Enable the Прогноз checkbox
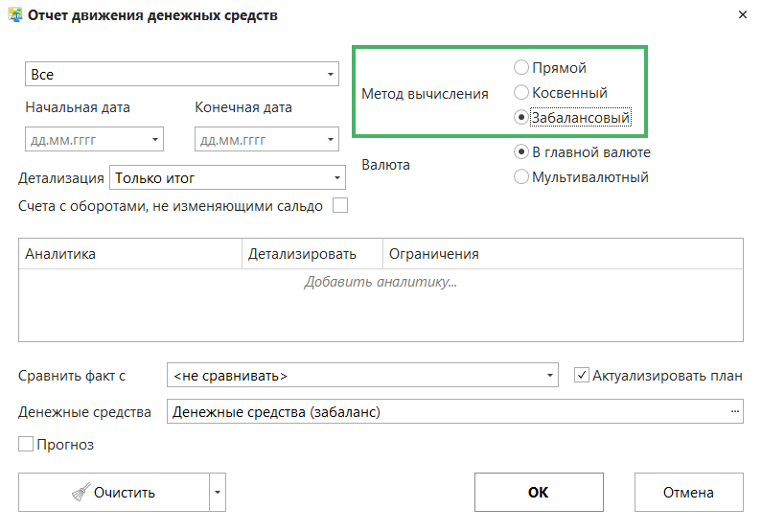Viewport: 762px width, 532px height. click(x=26, y=445)
